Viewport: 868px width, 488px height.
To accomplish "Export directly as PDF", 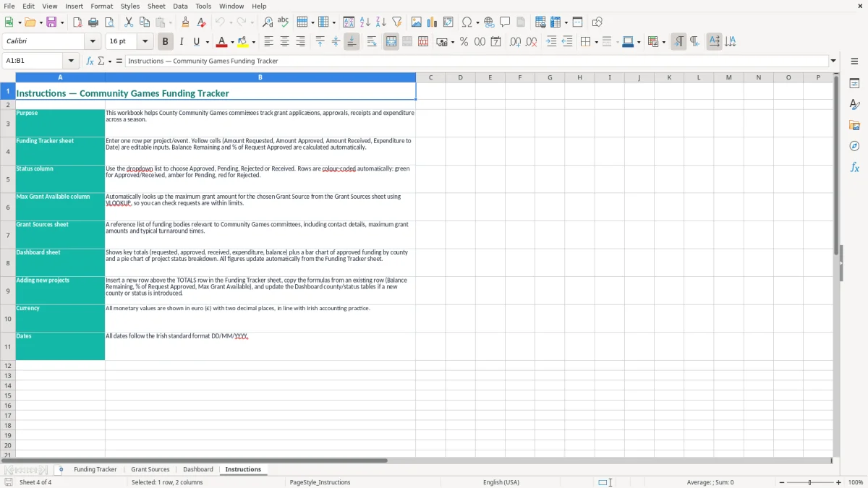I will coord(77,22).
